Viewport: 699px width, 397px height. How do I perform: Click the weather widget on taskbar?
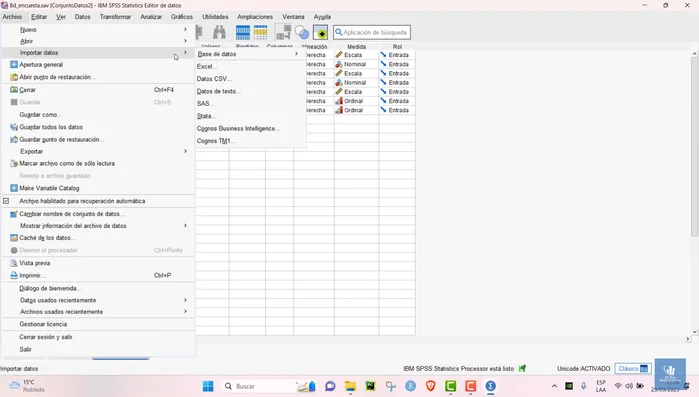point(28,386)
